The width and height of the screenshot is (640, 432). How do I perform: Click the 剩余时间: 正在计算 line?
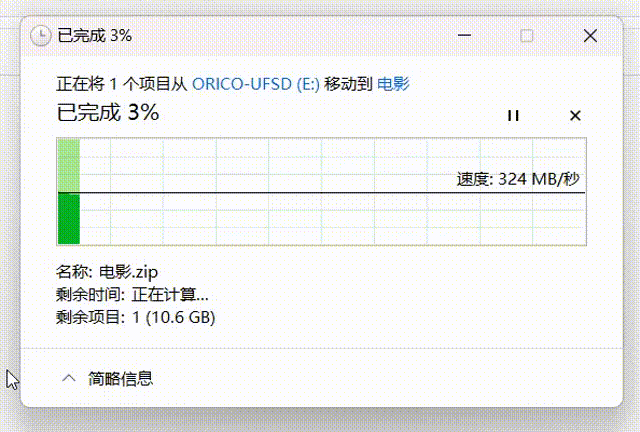point(132,294)
